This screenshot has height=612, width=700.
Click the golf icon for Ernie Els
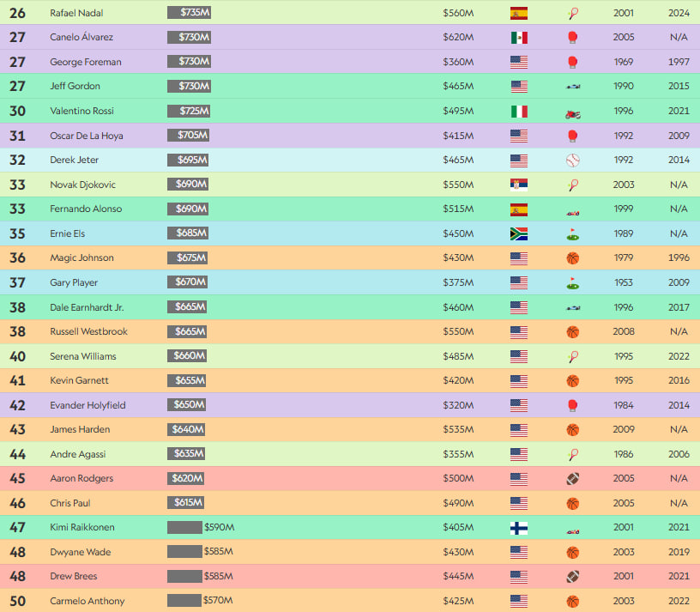[572, 233]
